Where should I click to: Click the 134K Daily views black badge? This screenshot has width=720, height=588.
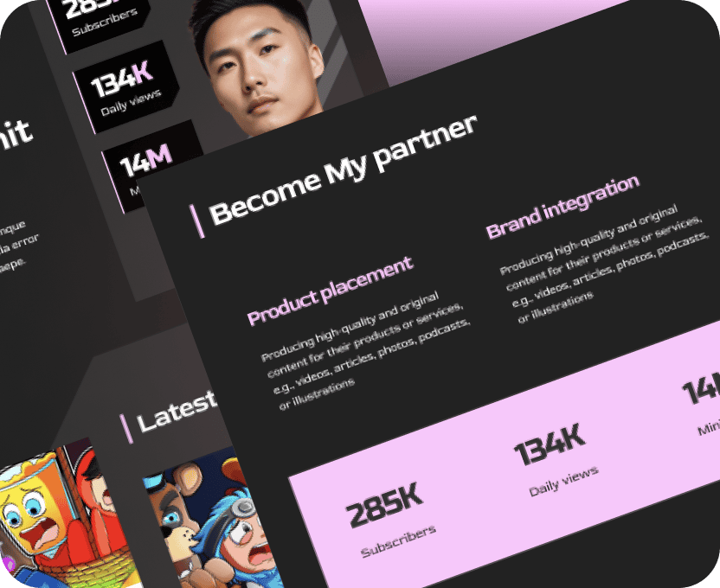click(x=125, y=87)
